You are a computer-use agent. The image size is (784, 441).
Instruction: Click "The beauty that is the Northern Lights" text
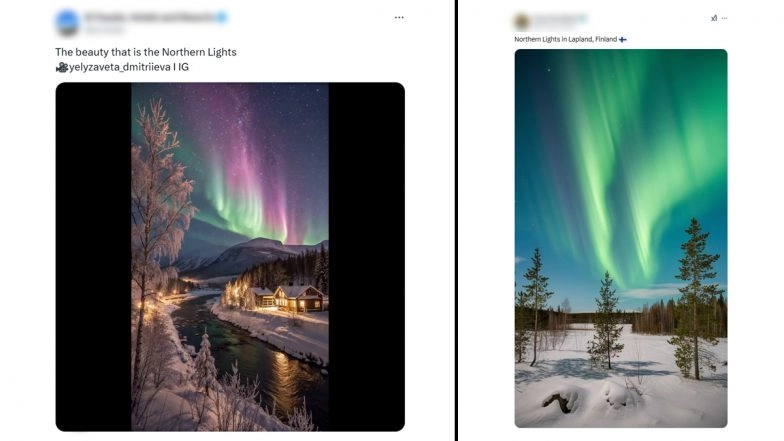(x=145, y=52)
